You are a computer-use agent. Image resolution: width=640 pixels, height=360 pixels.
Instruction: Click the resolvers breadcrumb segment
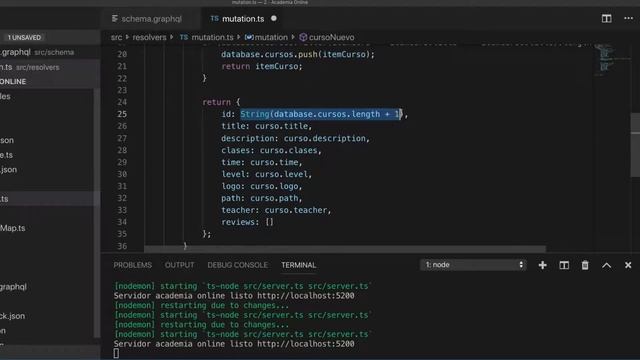coord(149,37)
